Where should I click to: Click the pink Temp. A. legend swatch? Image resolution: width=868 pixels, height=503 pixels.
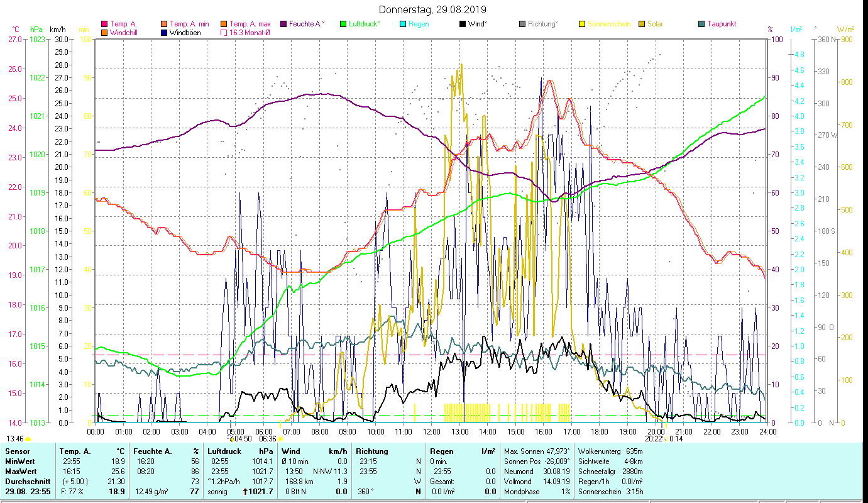point(104,25)
